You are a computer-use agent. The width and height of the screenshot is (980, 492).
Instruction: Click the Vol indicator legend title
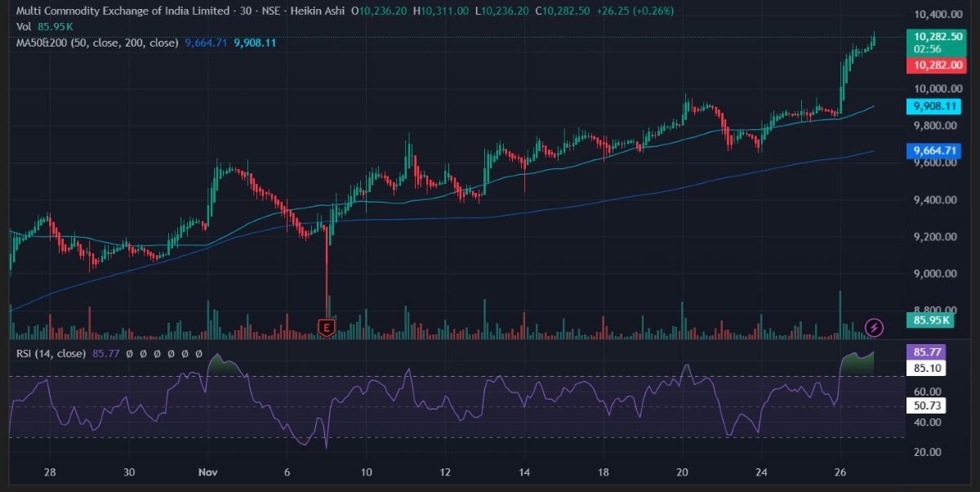(24, 27)
